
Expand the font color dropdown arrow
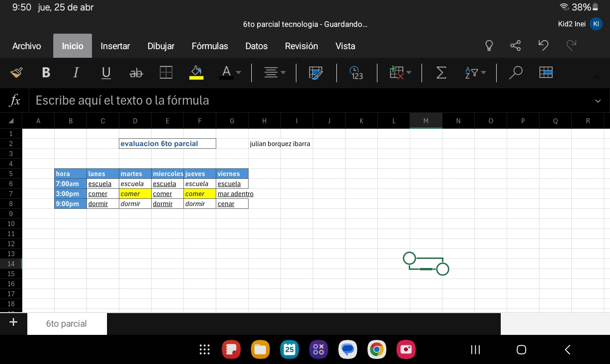click(239, 73)
